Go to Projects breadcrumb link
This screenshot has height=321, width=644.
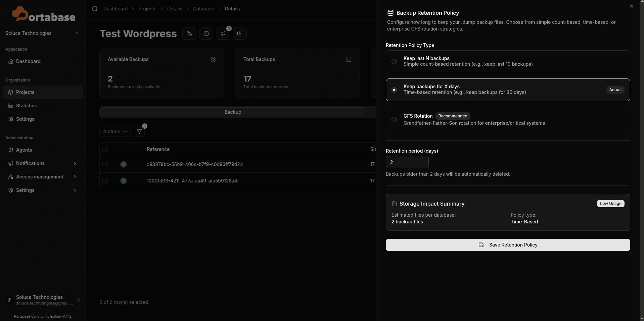(147, 9)
